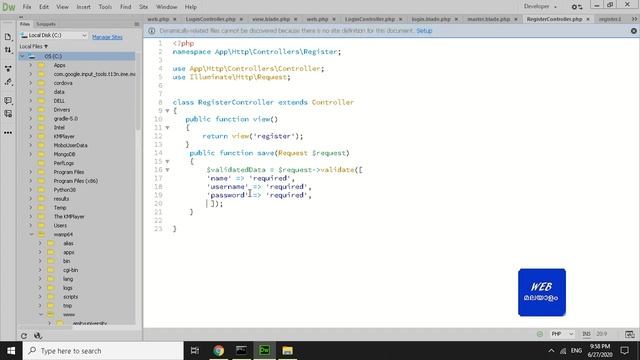
Task: Click the sync settings gear icon near Developer
Action: click(x=576, y=7)
